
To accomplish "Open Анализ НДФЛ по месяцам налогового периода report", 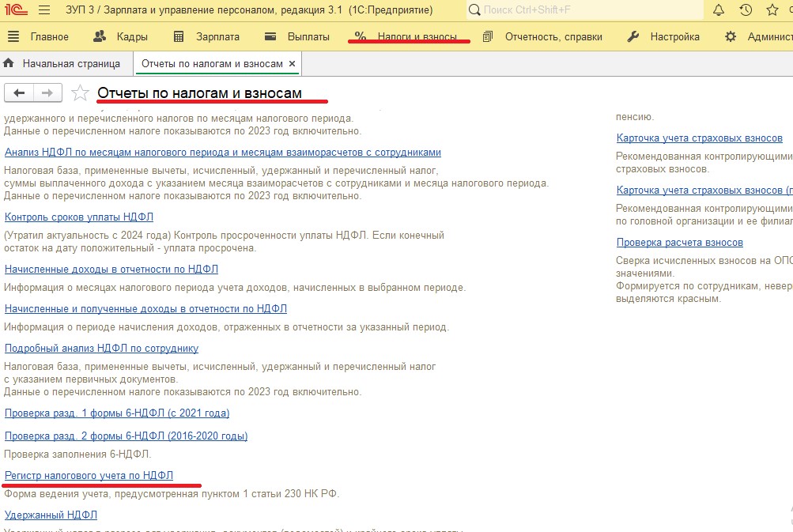I will coord(222,153).
